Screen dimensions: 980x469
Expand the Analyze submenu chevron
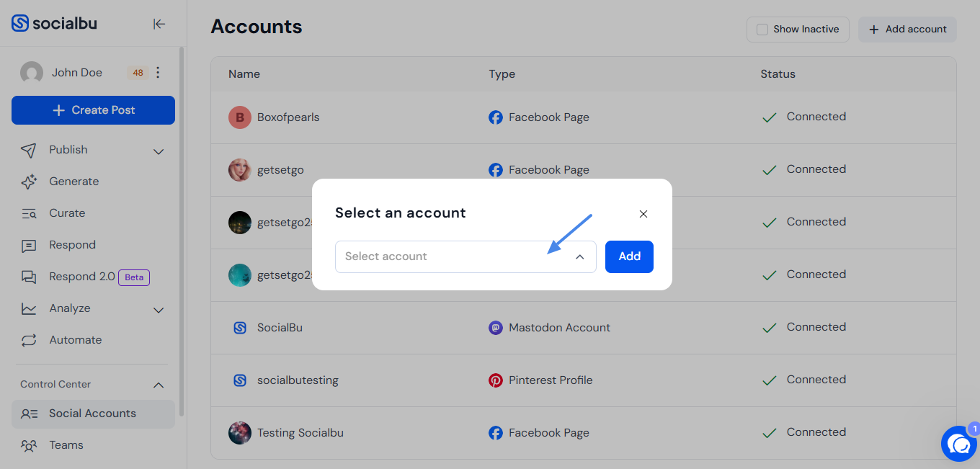click(159, 309)
